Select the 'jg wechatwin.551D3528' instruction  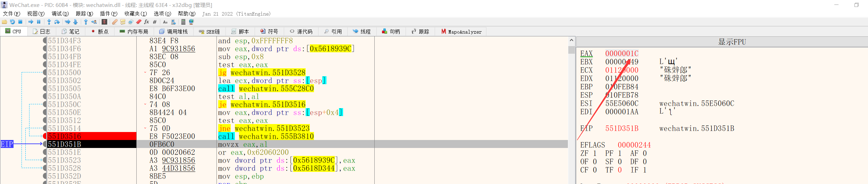click(x=262, y=72)
